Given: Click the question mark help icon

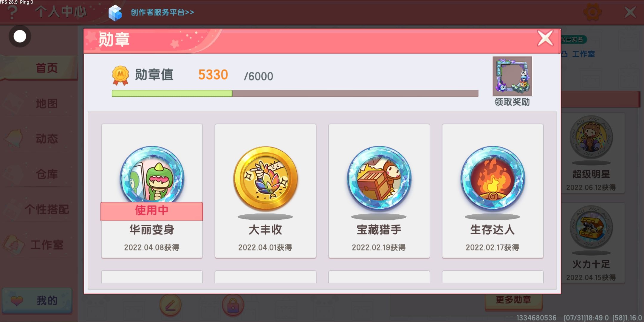Looking at the screenshot, I should [12, 13].
